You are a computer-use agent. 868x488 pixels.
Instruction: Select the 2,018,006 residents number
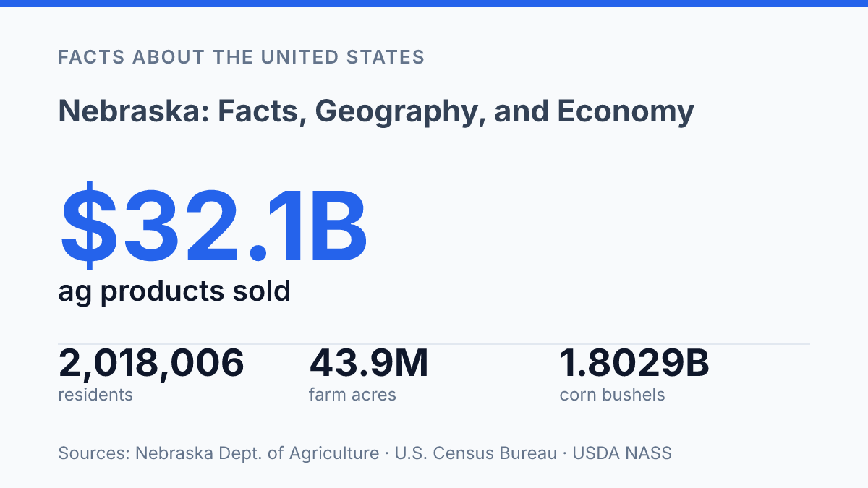(x=151, y=363)
